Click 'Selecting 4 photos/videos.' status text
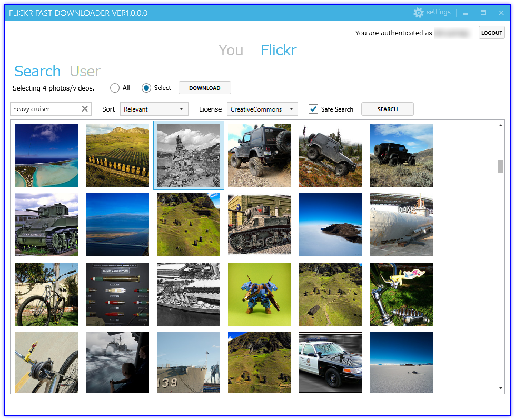 pyautogui.click(x=54, y=88)
